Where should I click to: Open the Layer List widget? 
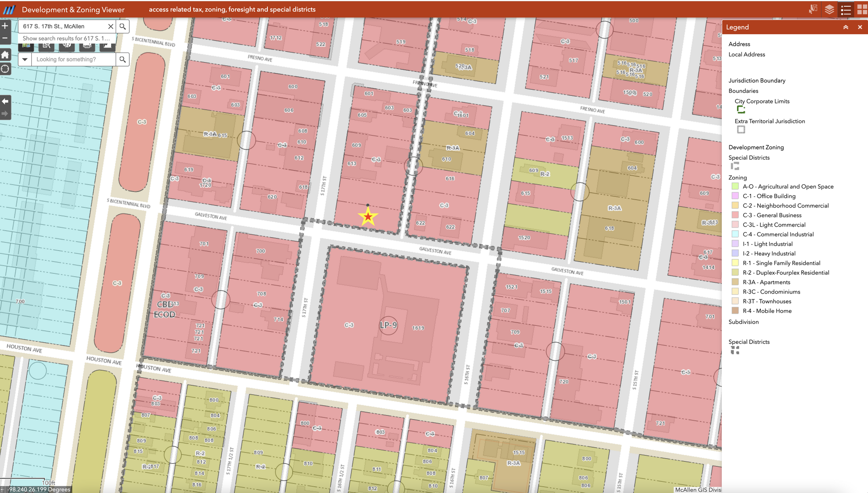coord(829,9)
